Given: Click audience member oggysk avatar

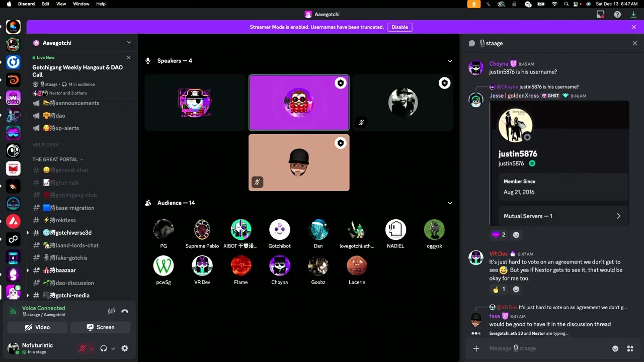Looking at the screenshot, I should (x=434, y=230).
